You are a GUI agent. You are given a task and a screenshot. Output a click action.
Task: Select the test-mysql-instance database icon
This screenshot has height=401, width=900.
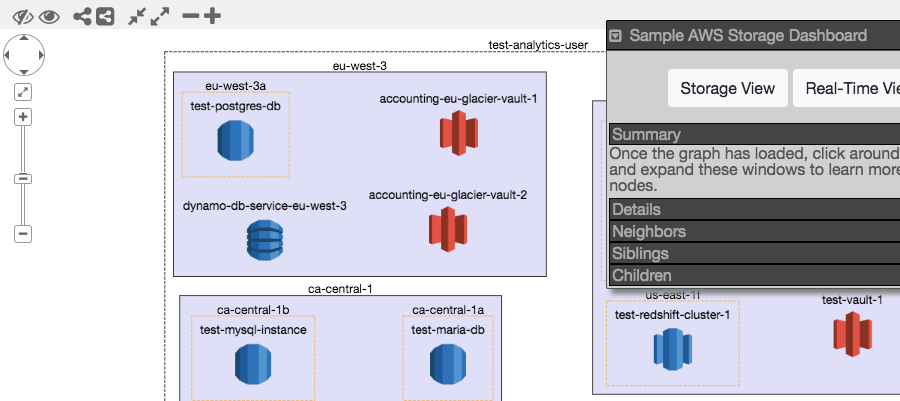(253, 364)
